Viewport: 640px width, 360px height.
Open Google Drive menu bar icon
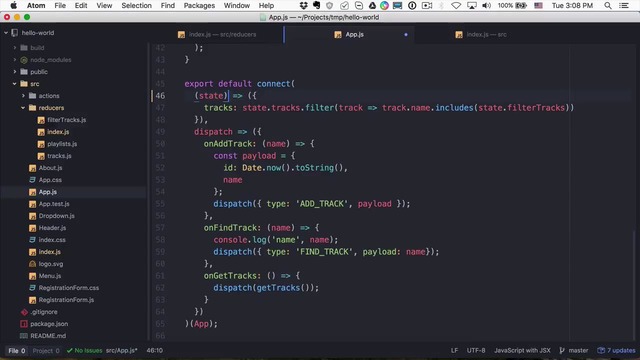pyautogui.click(x=372, y=5)
